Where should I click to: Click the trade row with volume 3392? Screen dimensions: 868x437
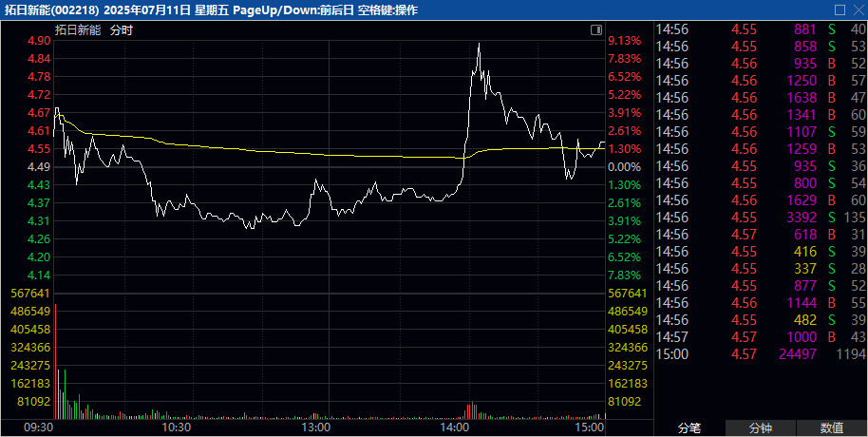coord(761,218)
